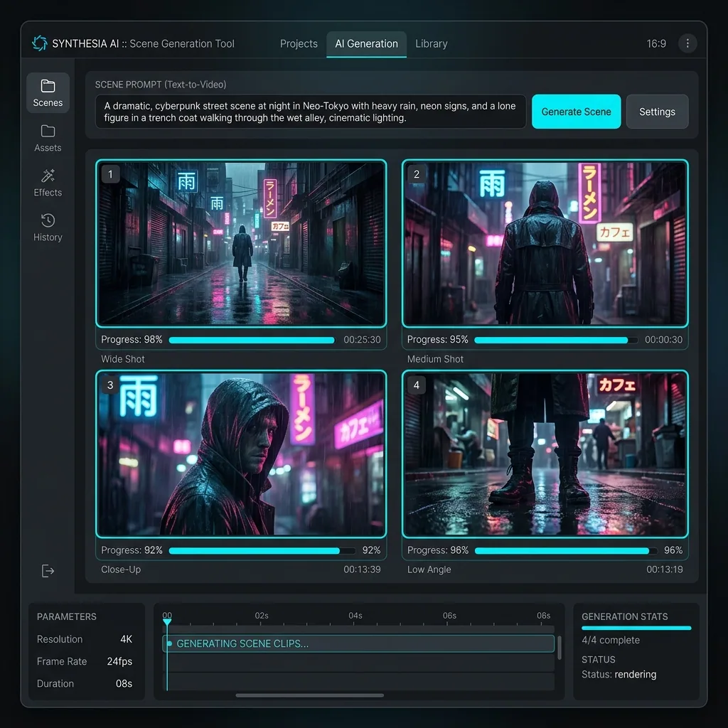Open the 16:9 aspect ratio selector
Image resolution: width=728 pixels, height=728 pixels.
pos(656,43)
